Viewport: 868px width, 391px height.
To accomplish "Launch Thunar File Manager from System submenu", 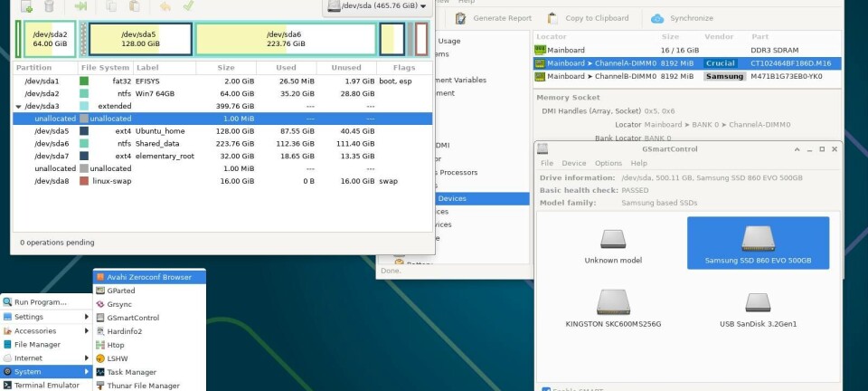I will pos(149,386).
